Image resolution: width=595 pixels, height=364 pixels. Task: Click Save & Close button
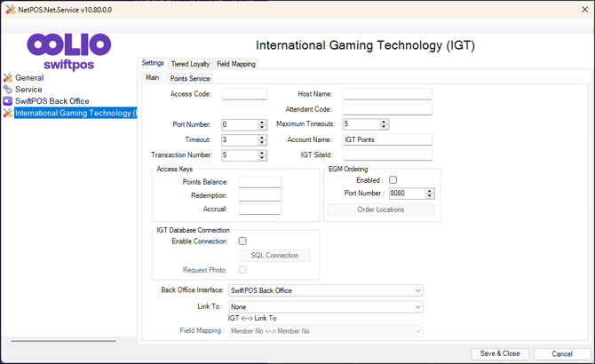500,353
